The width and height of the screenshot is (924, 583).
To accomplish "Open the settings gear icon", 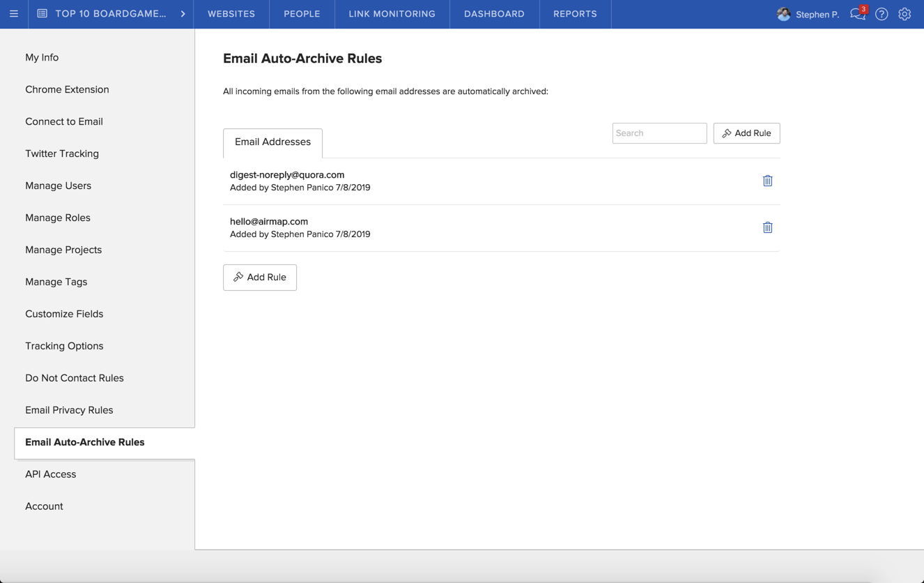I will [904, 14].
